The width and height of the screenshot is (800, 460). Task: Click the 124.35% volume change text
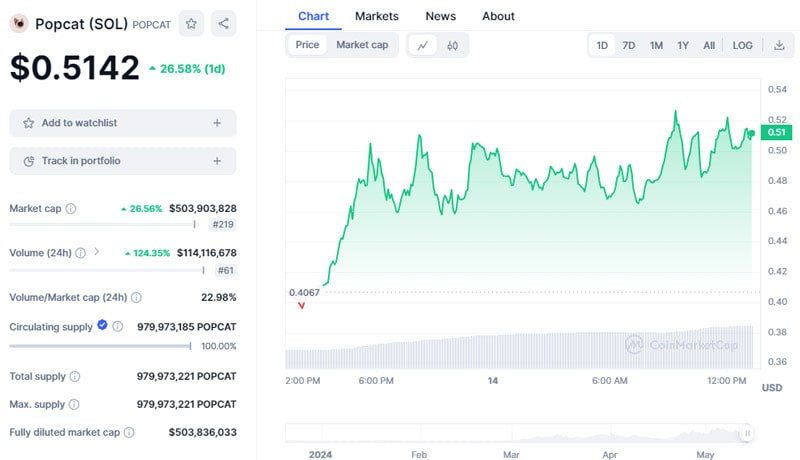coord(147,253)
